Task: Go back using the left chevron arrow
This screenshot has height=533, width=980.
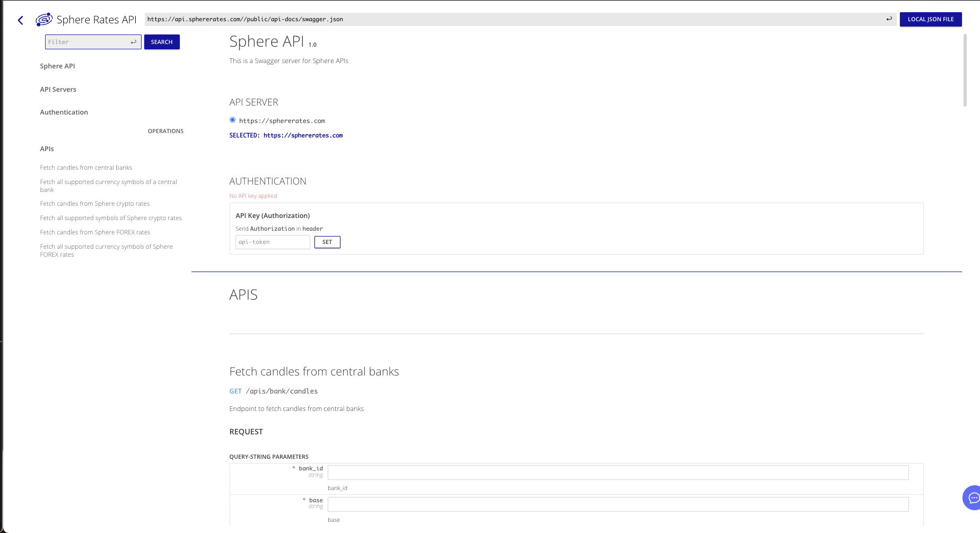Action: [x=21, y=20]
